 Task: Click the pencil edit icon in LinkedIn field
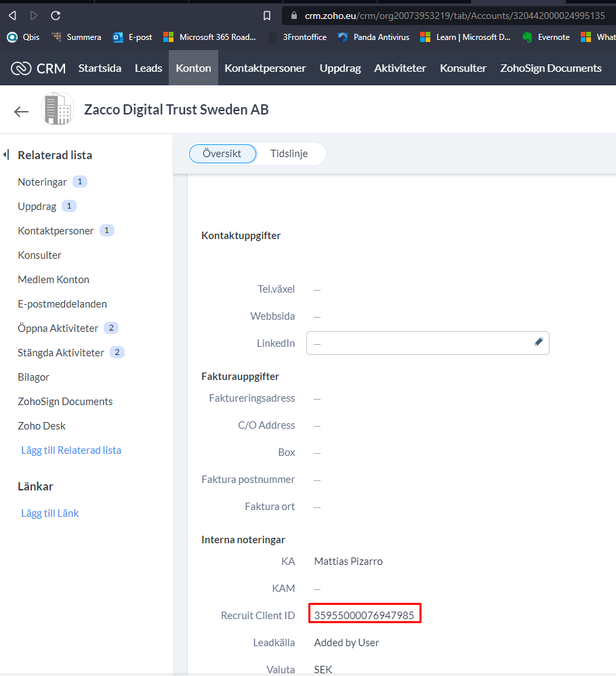click(x=539, y=342)
